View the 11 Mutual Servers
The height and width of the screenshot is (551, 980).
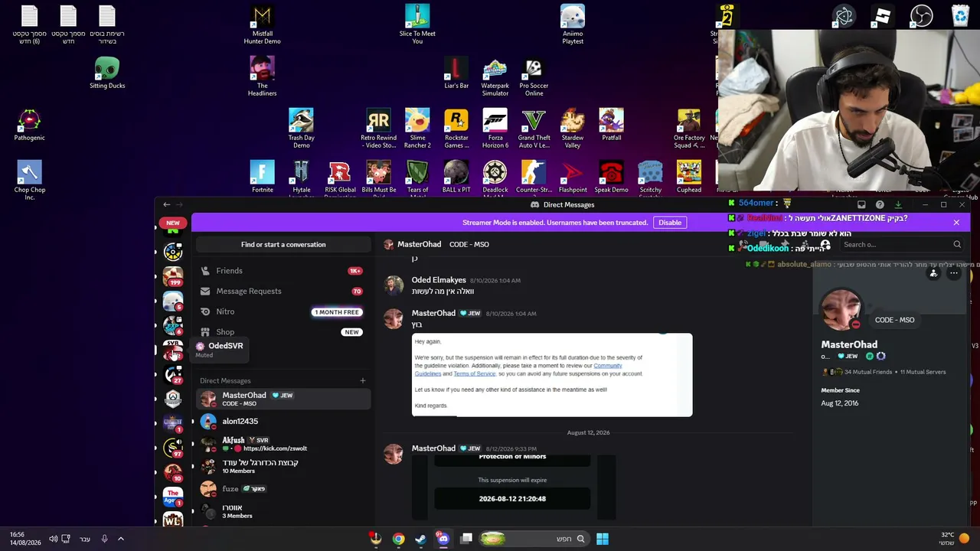[923, 372]
